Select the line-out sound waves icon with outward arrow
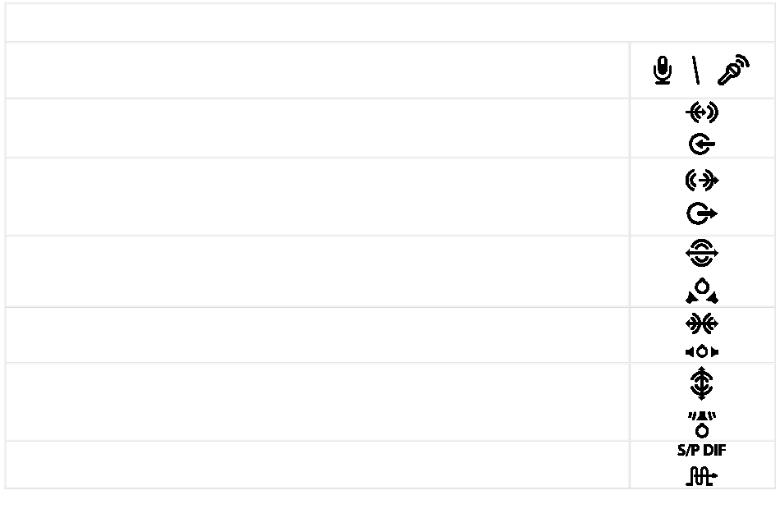 click(702, 180)
